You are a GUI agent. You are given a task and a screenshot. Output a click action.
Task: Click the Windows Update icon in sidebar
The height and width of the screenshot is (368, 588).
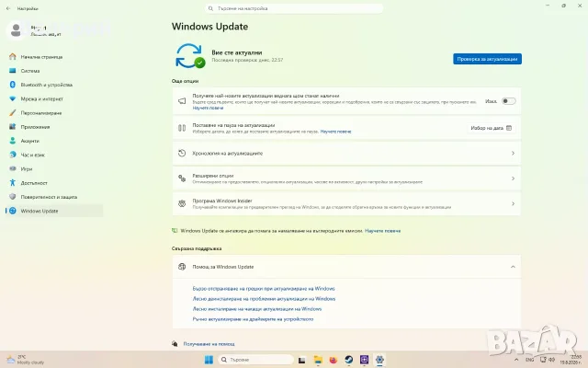pyautogui.click(x=12, y=211)
